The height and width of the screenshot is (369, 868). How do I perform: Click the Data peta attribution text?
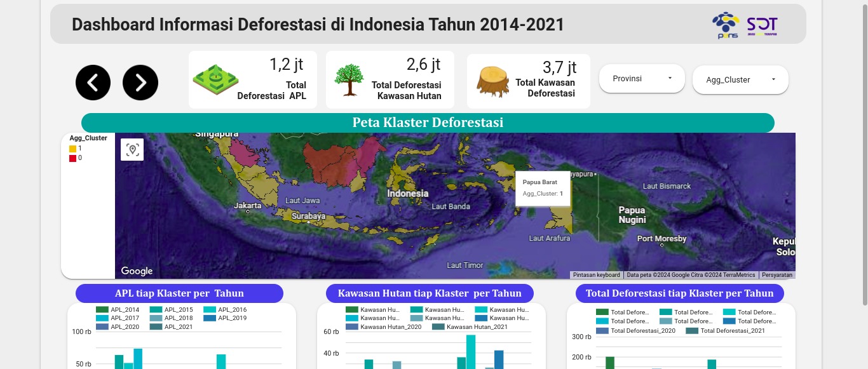pos(691,274)
